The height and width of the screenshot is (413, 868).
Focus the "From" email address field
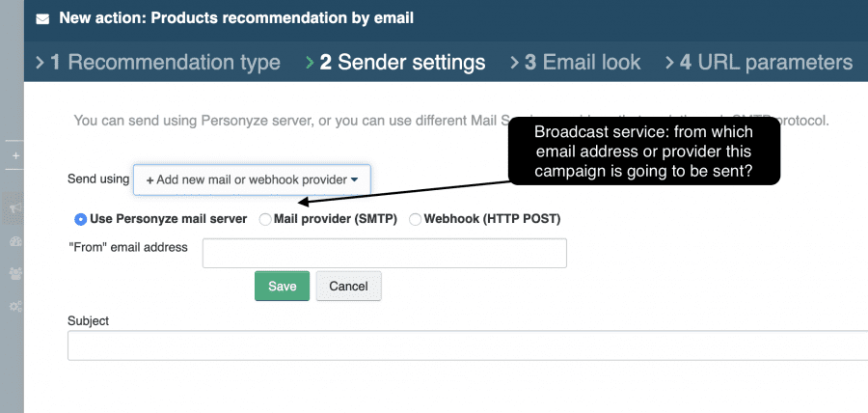tap(384, 253)
